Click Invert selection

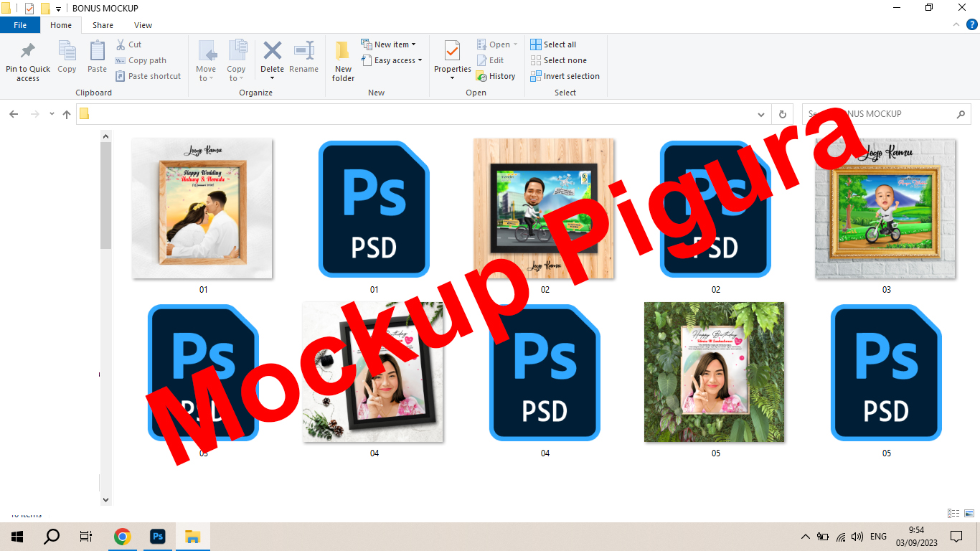tap(565, 76)
